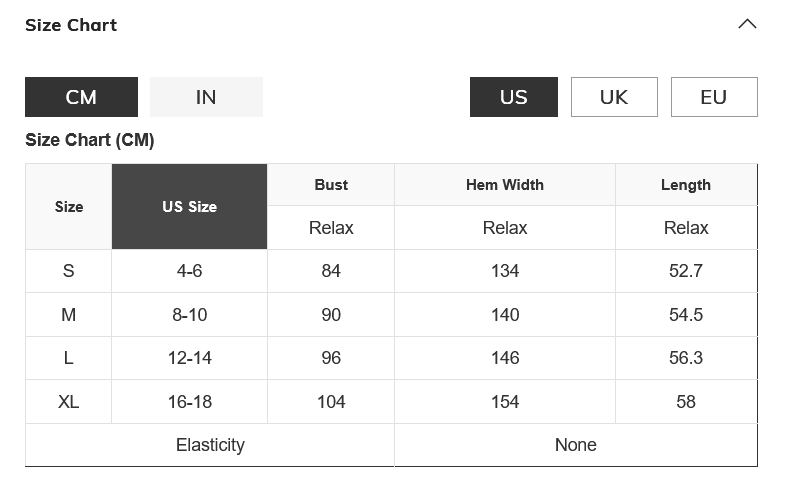
Task: Click the Elasticity row label
Action: point(210,445)
